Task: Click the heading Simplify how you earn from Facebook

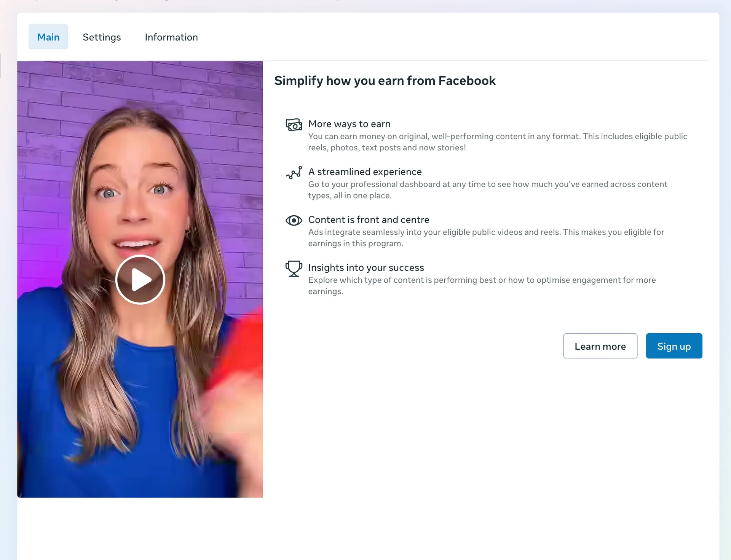Action: coord(385,81)
